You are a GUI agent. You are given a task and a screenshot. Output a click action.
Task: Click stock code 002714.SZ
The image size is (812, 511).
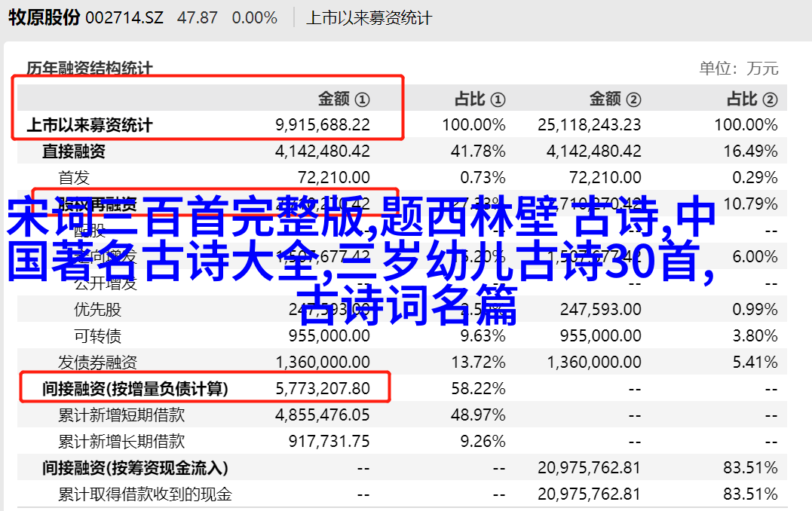pyautogui.click(x=124, y=18)
